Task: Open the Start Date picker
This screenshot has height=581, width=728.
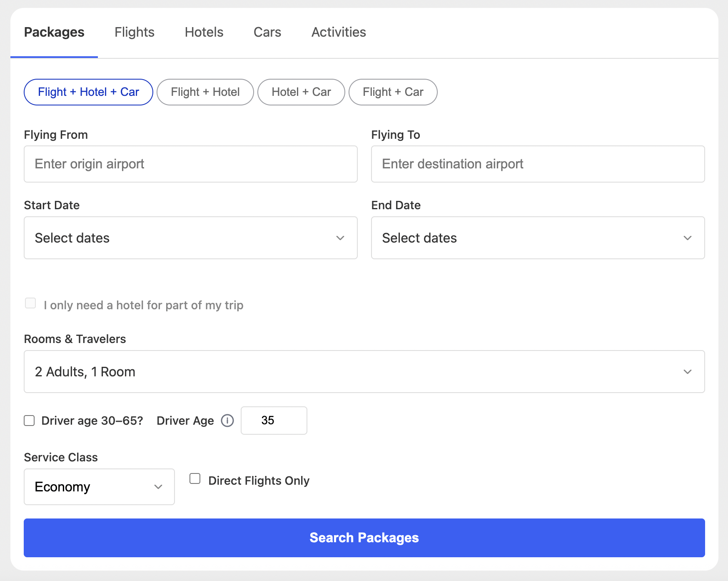Action: point(190,238)
